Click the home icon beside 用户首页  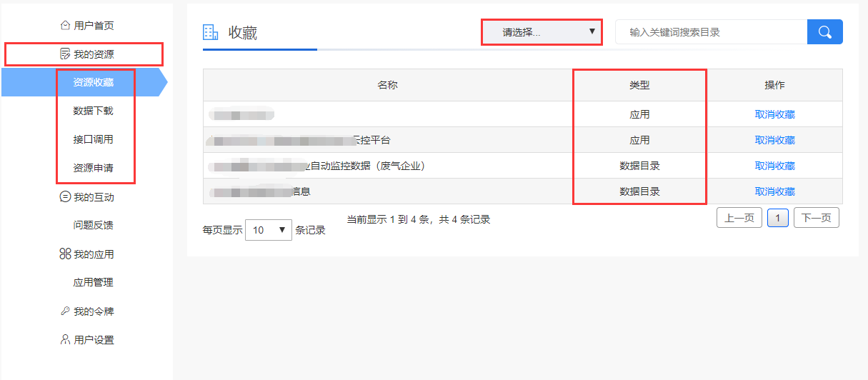(65, 26)
